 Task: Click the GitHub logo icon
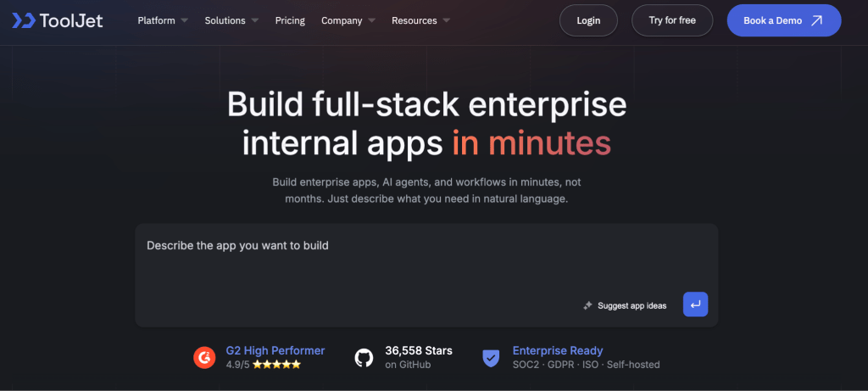pyautogui.click(x=364, y=357)
